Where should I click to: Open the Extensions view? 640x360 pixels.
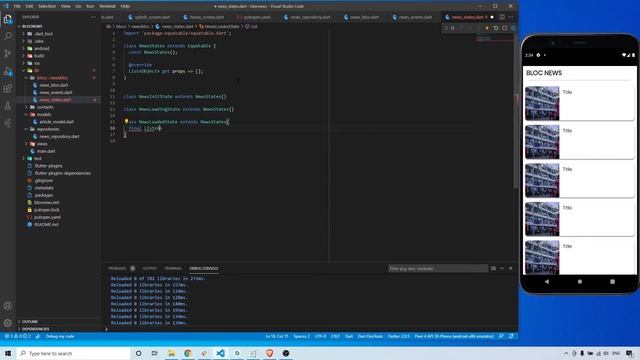[x=8, y=88]
